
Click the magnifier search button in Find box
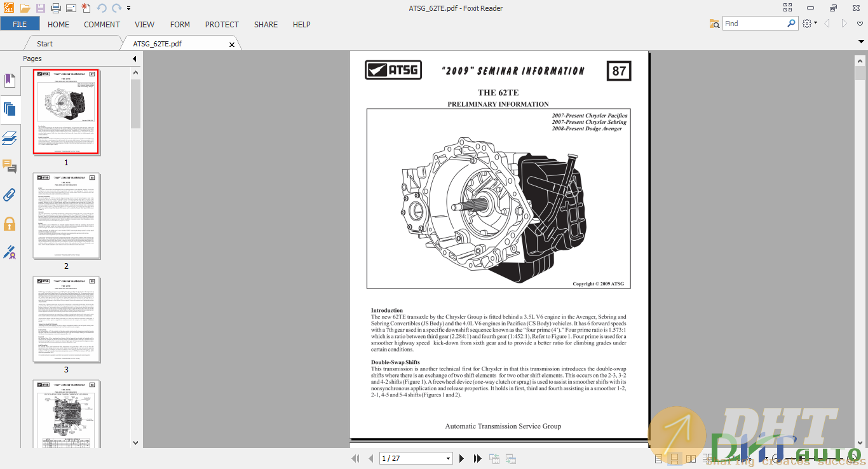[792, 24]
